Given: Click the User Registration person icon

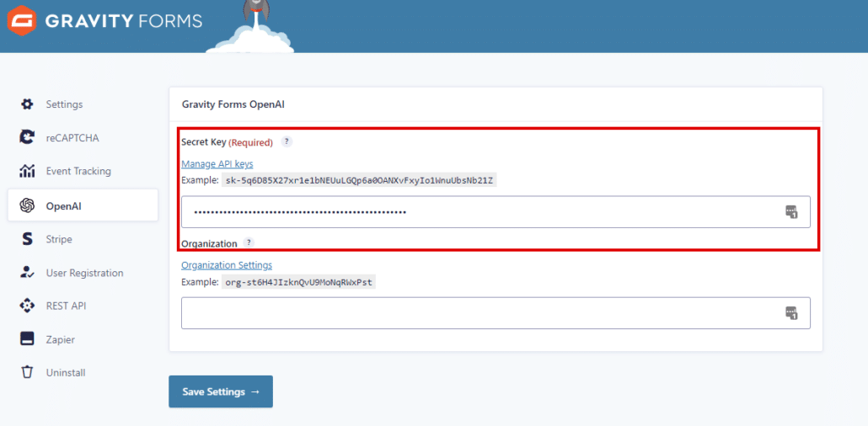Looking at the screenshot, I should 27,272.
